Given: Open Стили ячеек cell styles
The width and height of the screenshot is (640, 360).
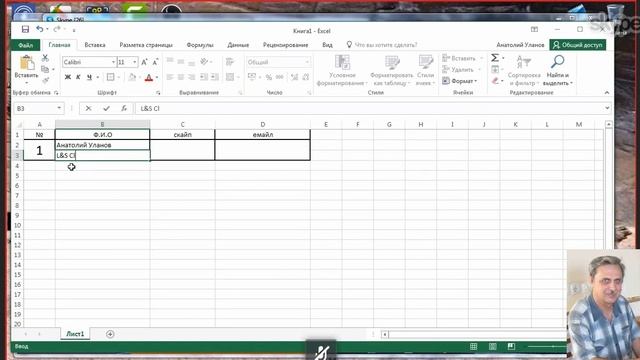Looking at the screenshot, I should pos(425,71).
